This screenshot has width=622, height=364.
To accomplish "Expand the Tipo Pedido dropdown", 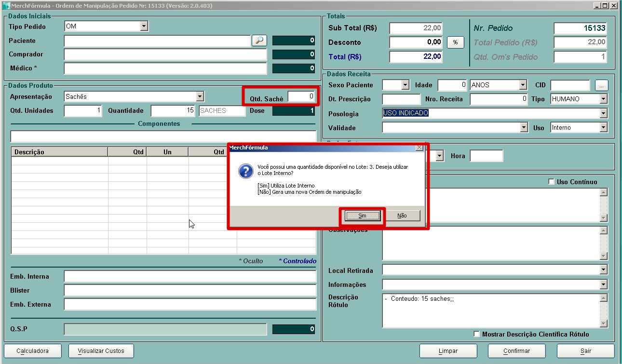I will coord(144,27).
